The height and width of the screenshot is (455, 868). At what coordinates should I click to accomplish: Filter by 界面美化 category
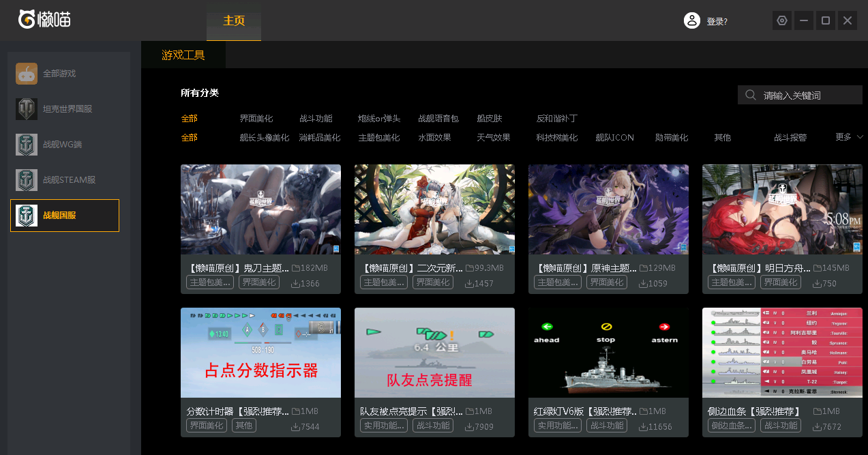(x=256, y=119)
